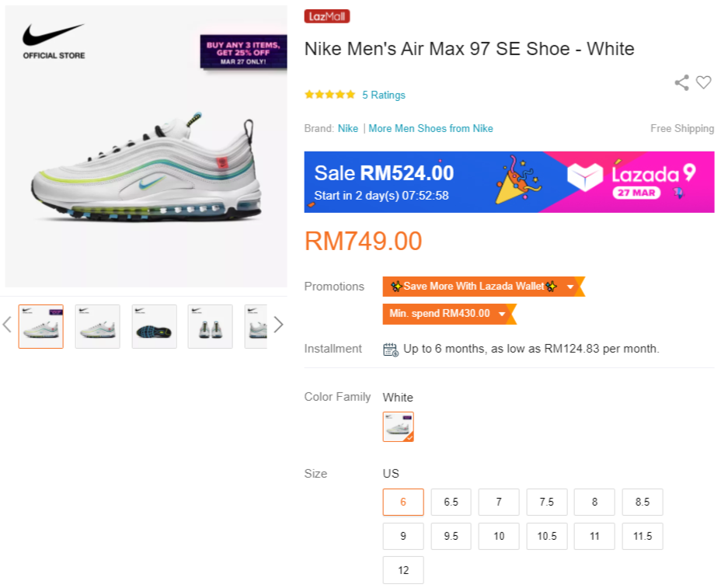721x588 pixels.
Task: Open More Men Shoes from Nike
Action: pos(430,128)
